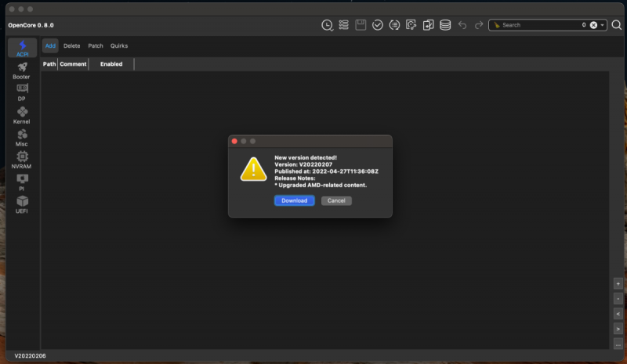Click Download in the update dialog

click(295, 200)
